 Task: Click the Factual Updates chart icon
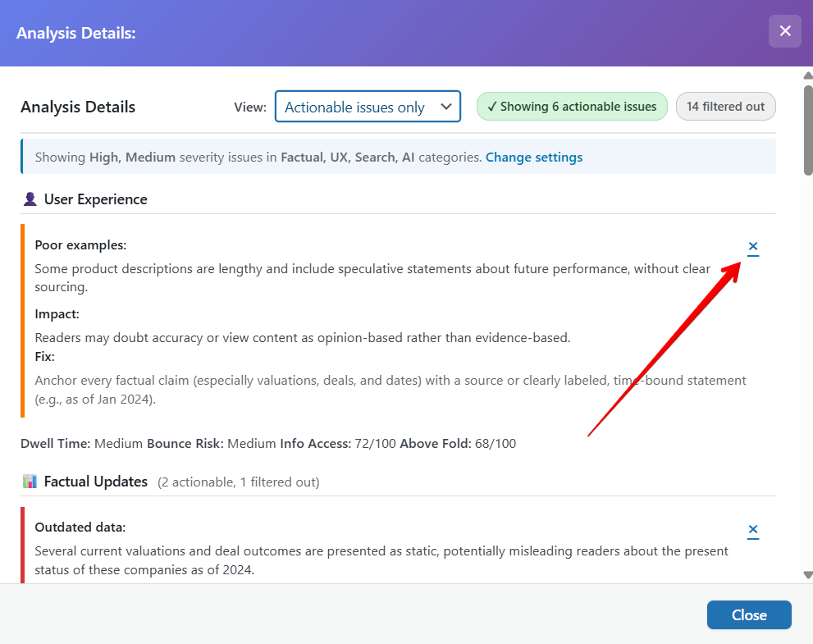(30, 482)
